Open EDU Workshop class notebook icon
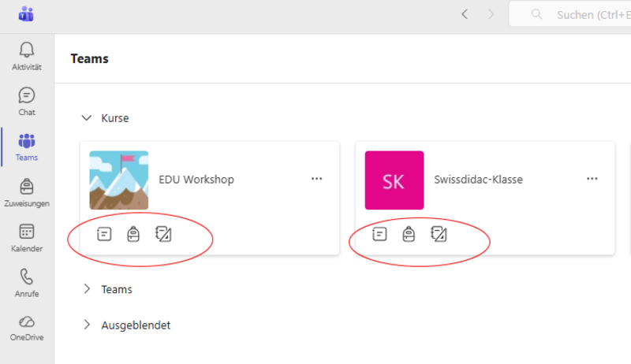 164,234
